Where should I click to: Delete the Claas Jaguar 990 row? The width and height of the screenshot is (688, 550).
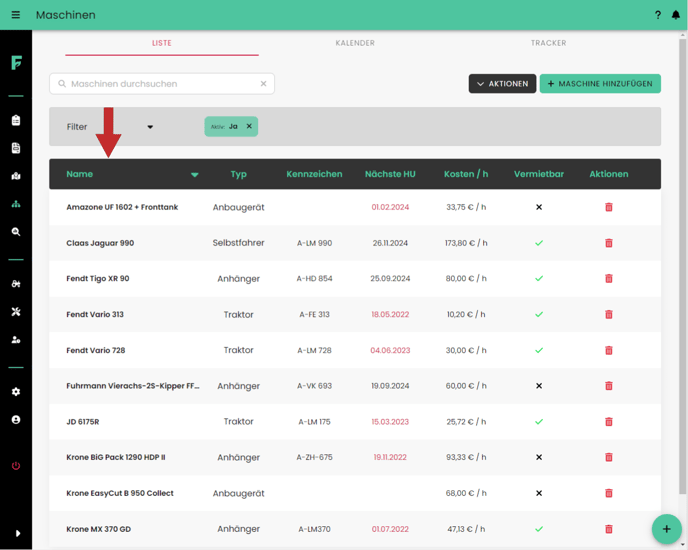tap(609, 243)
